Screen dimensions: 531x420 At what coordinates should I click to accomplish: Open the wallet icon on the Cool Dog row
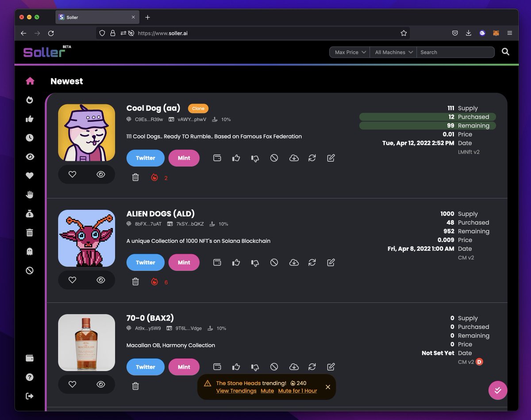(217, 158)
